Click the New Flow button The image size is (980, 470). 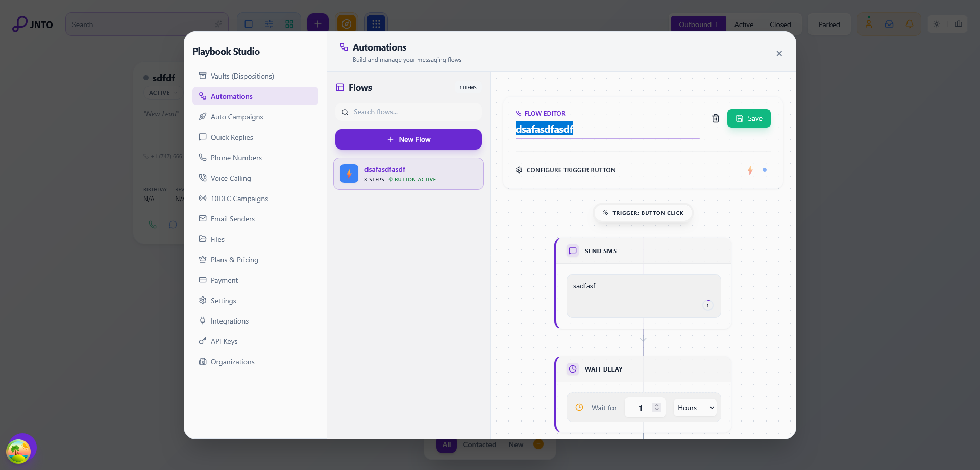tap(408, 139)
